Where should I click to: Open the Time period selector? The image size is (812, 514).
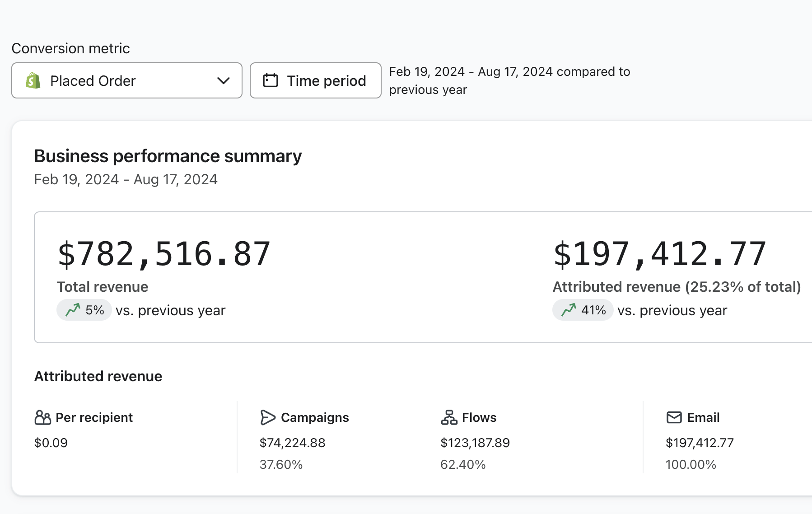point(315,80)
